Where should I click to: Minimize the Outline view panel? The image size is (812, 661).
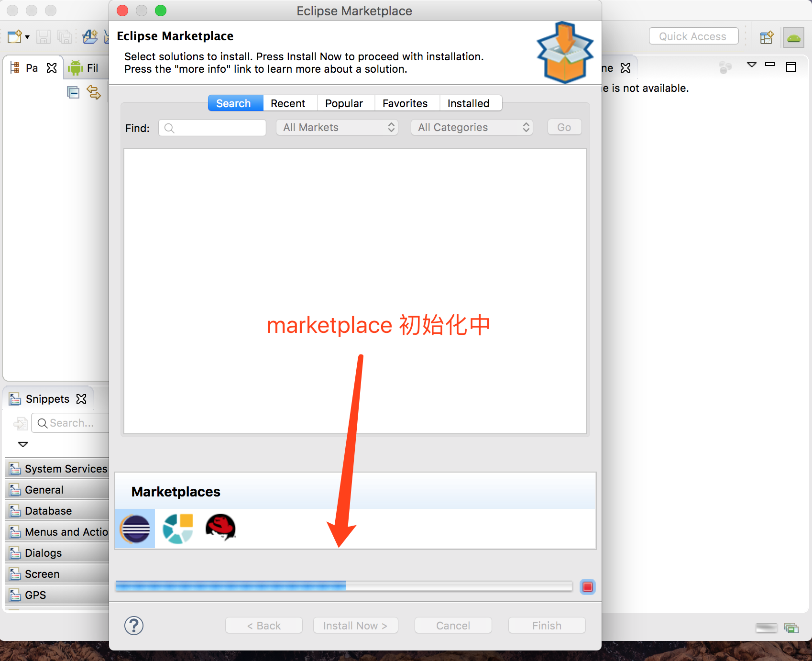point(770,64)
